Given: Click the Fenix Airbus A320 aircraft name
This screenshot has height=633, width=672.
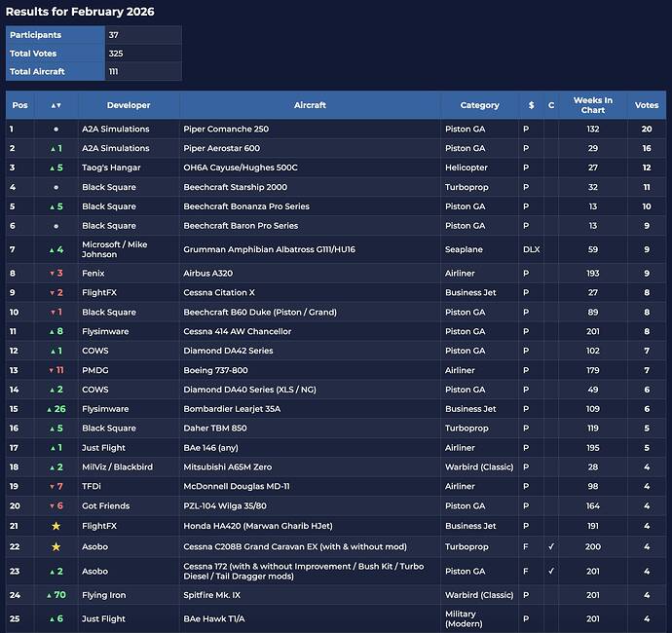Looking at the screenshot, I should pyautogui.click(x=206, y=274).
